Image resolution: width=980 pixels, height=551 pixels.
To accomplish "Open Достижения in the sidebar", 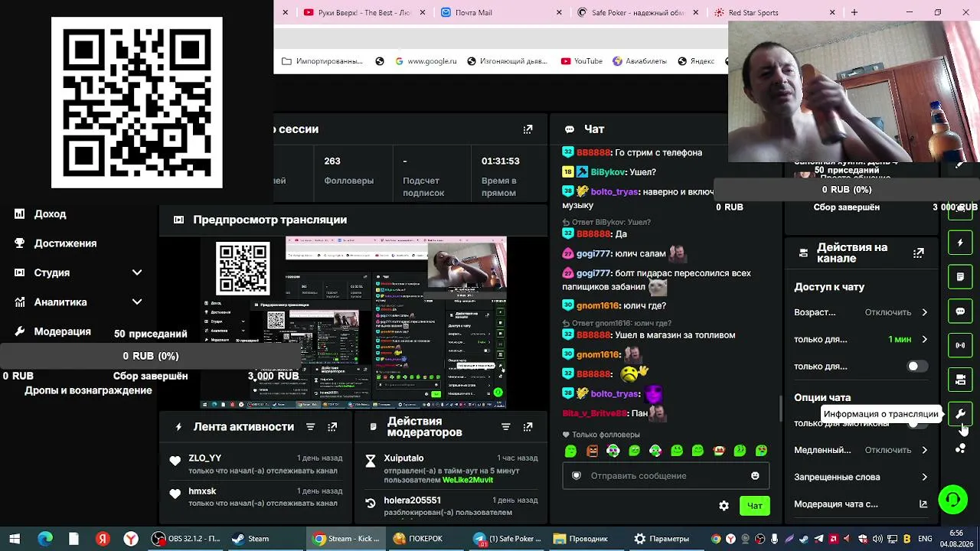I will click(x=65, y=243).
